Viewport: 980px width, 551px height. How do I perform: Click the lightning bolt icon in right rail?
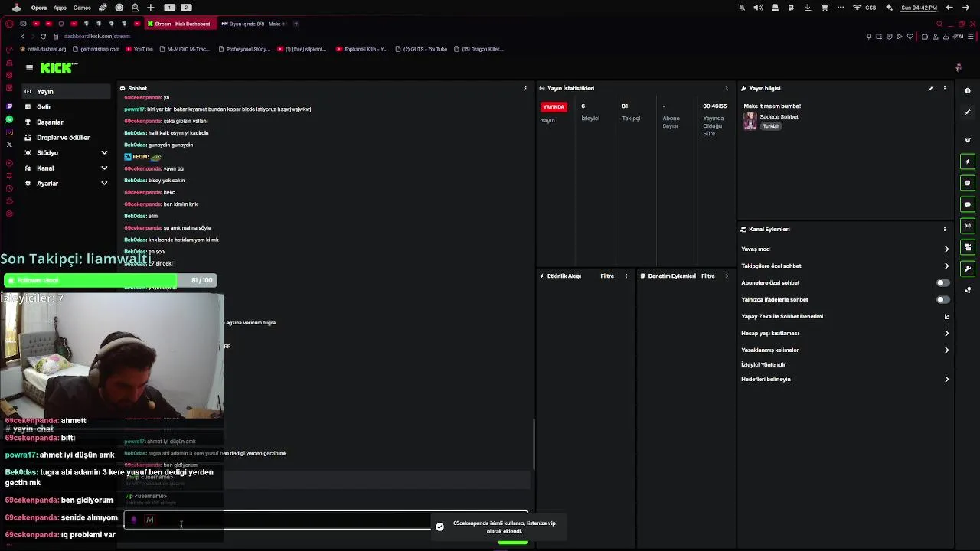click(968, 161)
